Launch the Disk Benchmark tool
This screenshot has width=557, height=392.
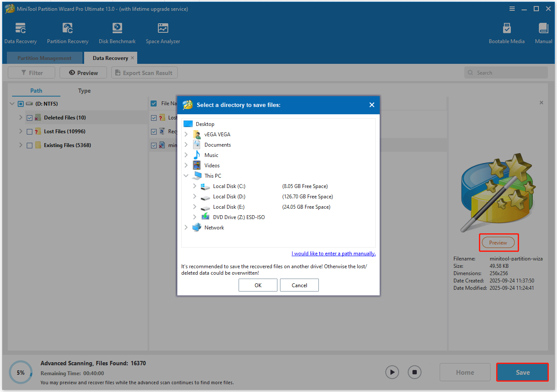click(x=117, y=32)
